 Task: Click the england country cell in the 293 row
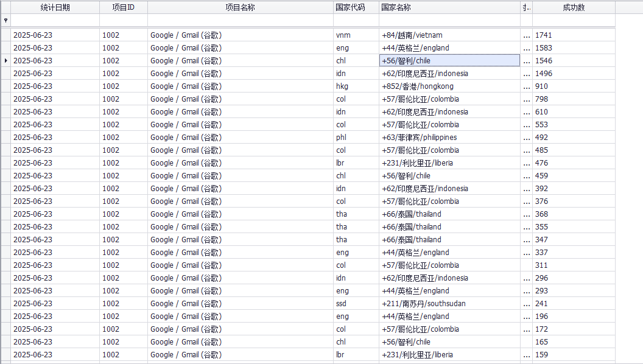(449, 290)
